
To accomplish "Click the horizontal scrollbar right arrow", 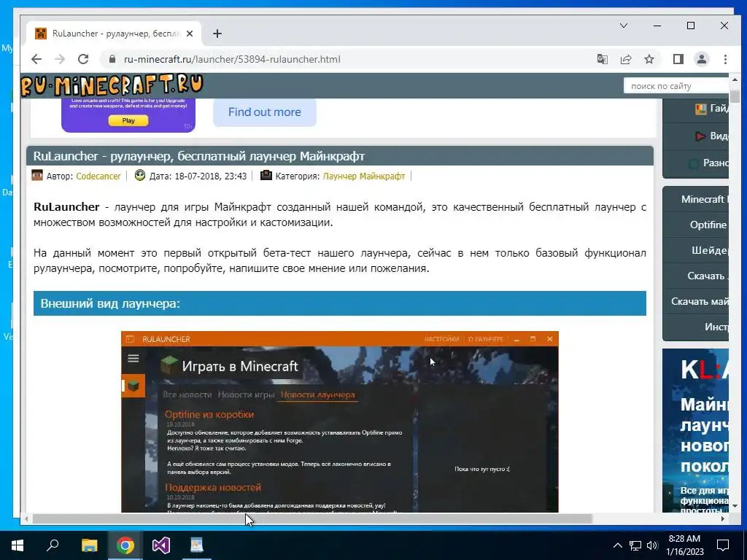I will click(x=723, y=518).
